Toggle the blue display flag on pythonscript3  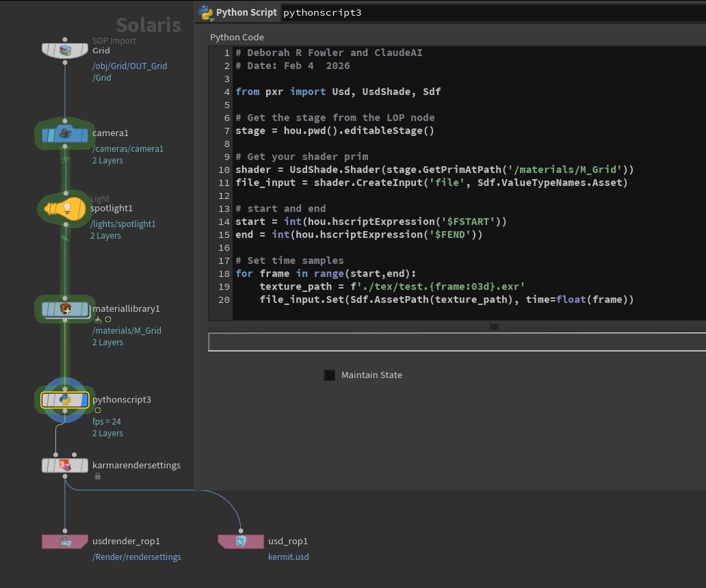tap(85, 400)
